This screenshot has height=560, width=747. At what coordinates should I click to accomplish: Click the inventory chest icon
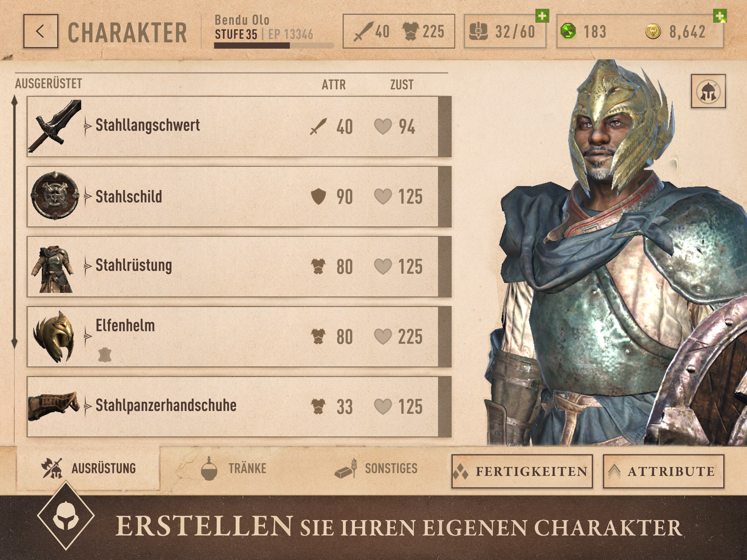pyautogui.click(x=478, y=31)
